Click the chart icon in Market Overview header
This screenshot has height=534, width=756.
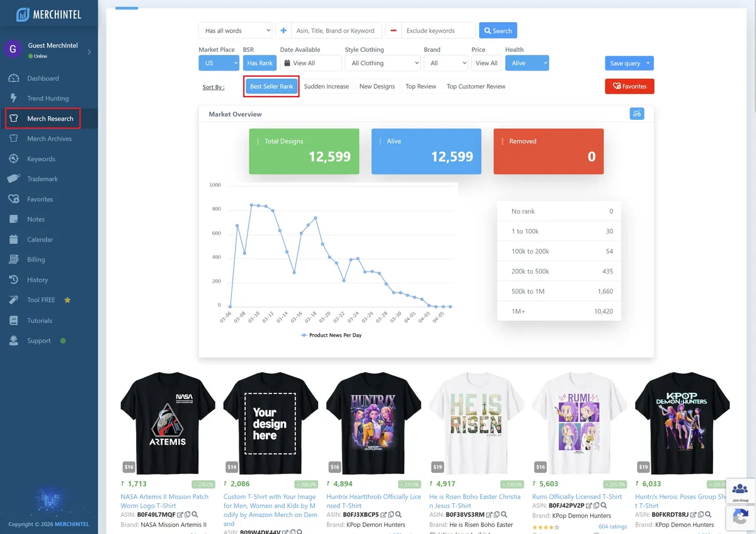(637, 113)
